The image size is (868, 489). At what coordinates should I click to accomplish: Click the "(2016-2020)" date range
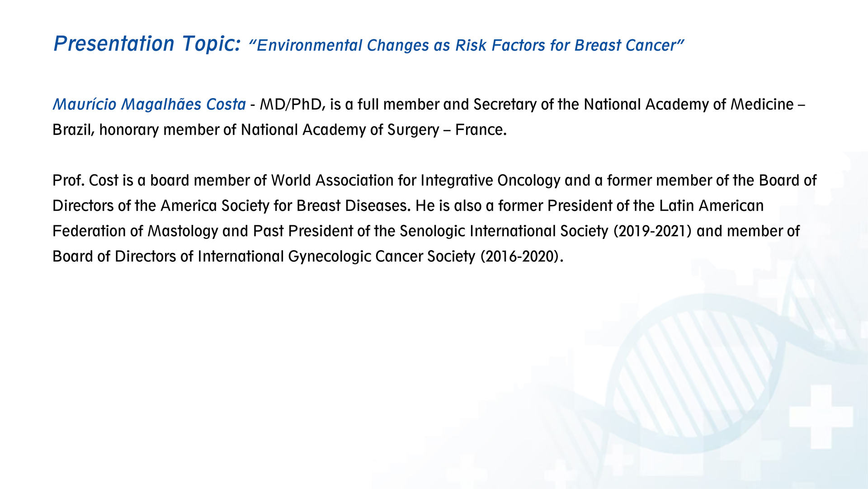[x=521, y=256]
